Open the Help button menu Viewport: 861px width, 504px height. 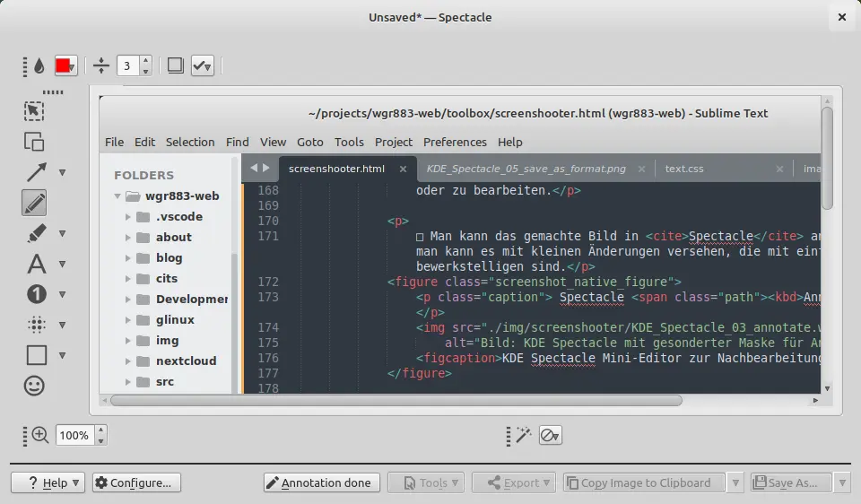click(x=48, y=482)
